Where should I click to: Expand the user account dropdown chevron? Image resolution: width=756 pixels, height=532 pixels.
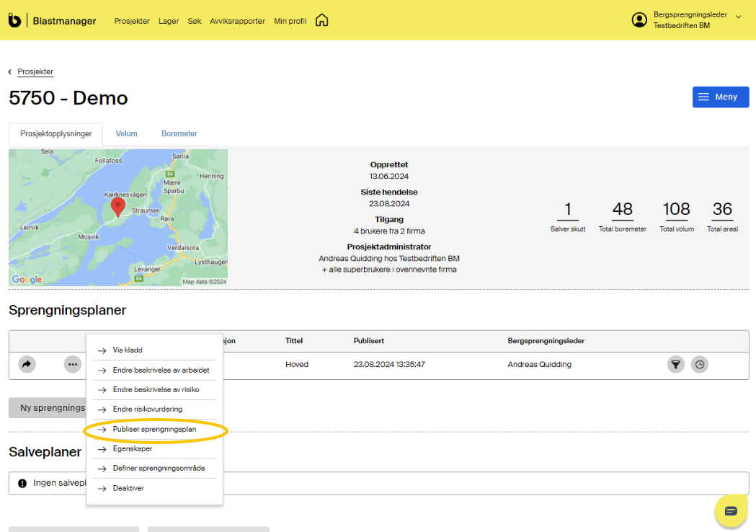click(738, 17)
